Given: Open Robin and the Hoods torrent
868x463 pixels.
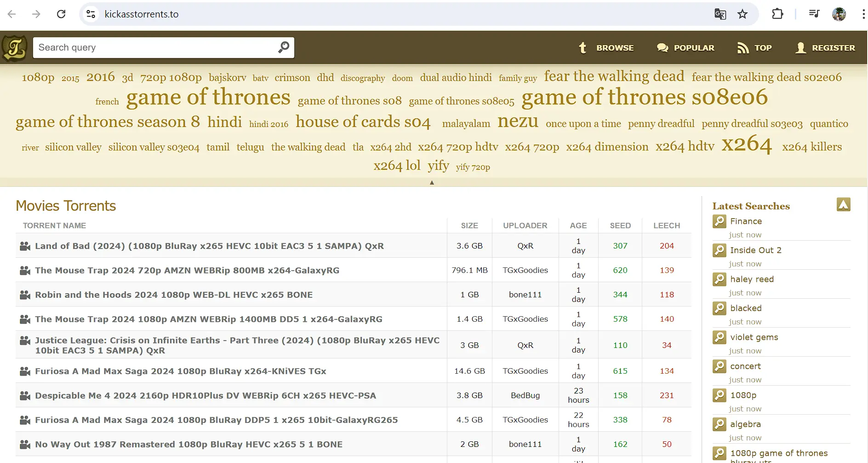Looking at the screenshot, I should pos(174,295).
